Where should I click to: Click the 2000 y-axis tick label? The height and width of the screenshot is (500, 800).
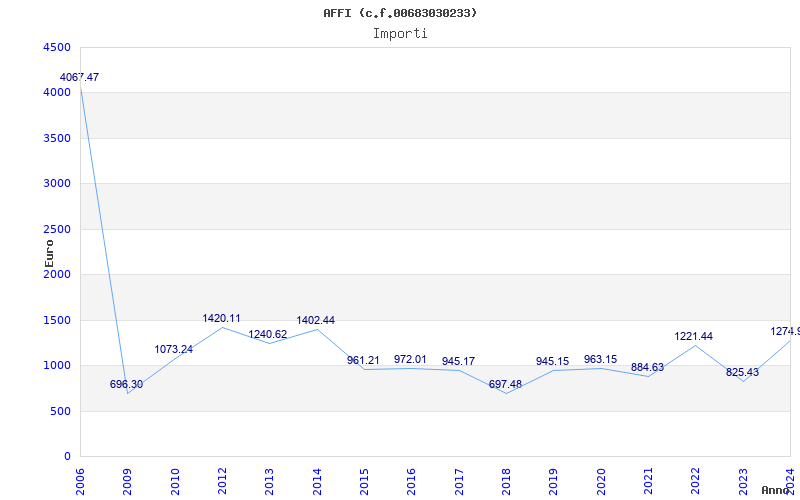tap(57, 274)
